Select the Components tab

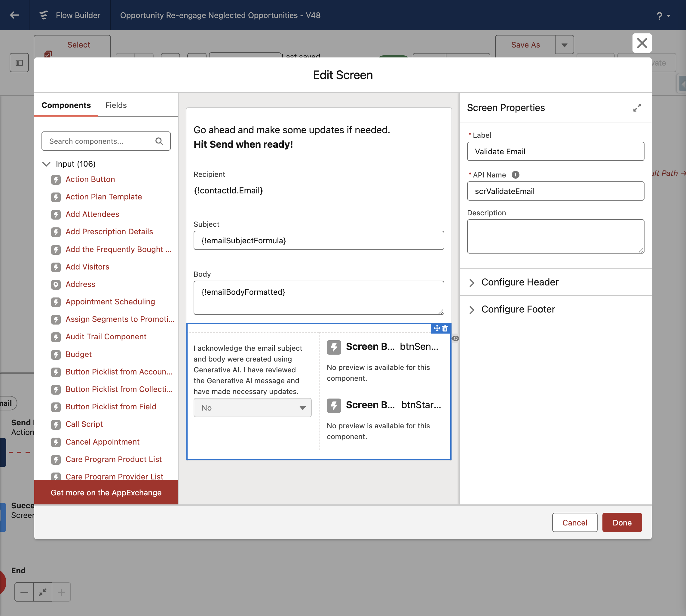pyautogui.click(x=66, y=105)
